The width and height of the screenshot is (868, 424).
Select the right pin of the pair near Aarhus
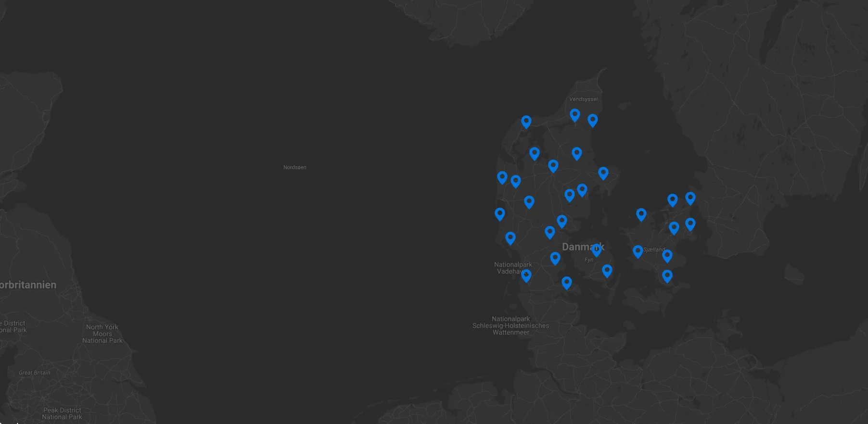point(582,190)
